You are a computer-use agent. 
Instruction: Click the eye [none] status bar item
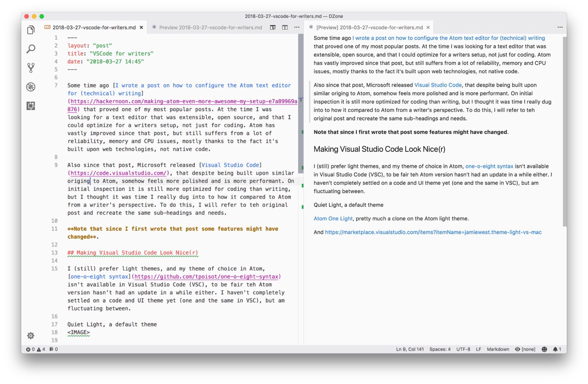tap(525, 350)
